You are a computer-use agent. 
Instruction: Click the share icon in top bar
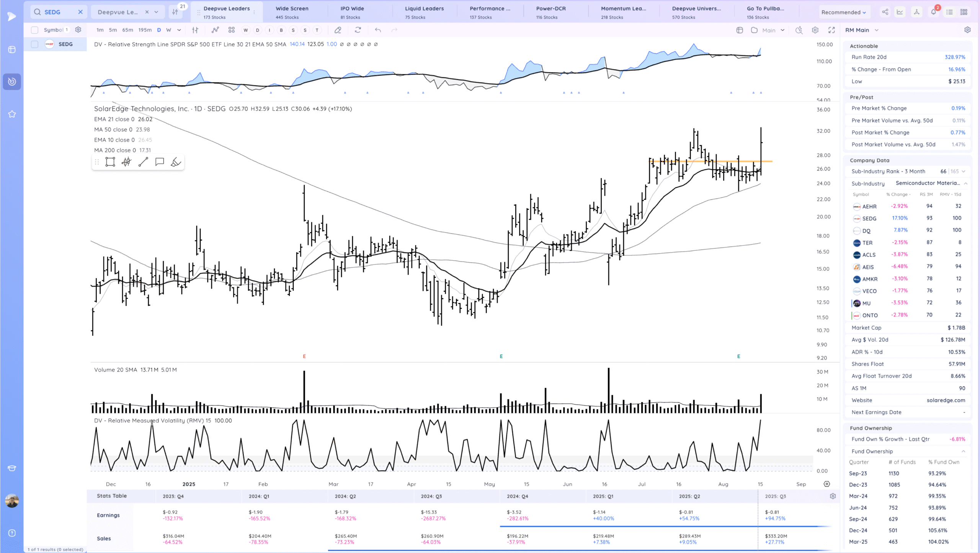coord(885,12)
